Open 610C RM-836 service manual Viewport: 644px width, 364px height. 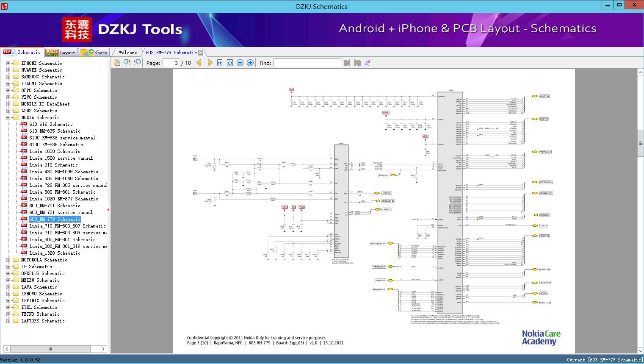(x=62, y=138)
